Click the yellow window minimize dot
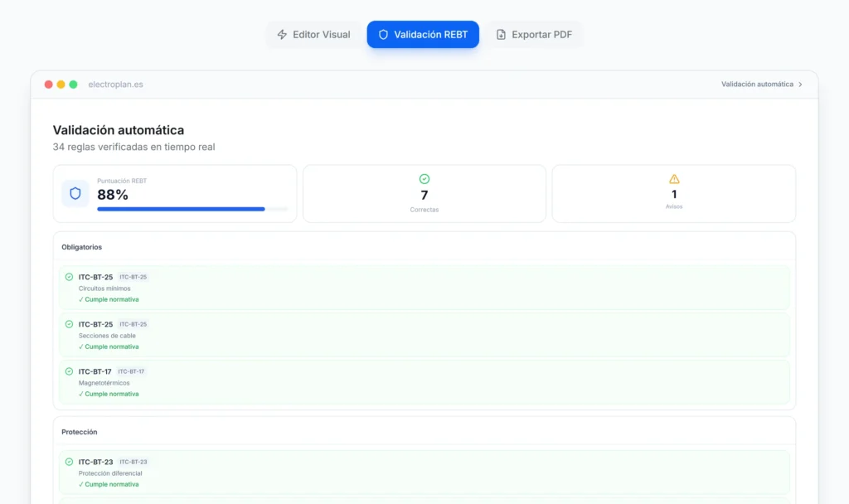 pos(61,85)
